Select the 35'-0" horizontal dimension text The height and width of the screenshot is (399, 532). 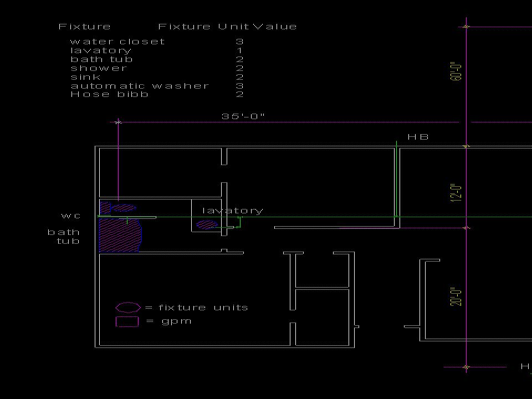(x=243, y=116)
